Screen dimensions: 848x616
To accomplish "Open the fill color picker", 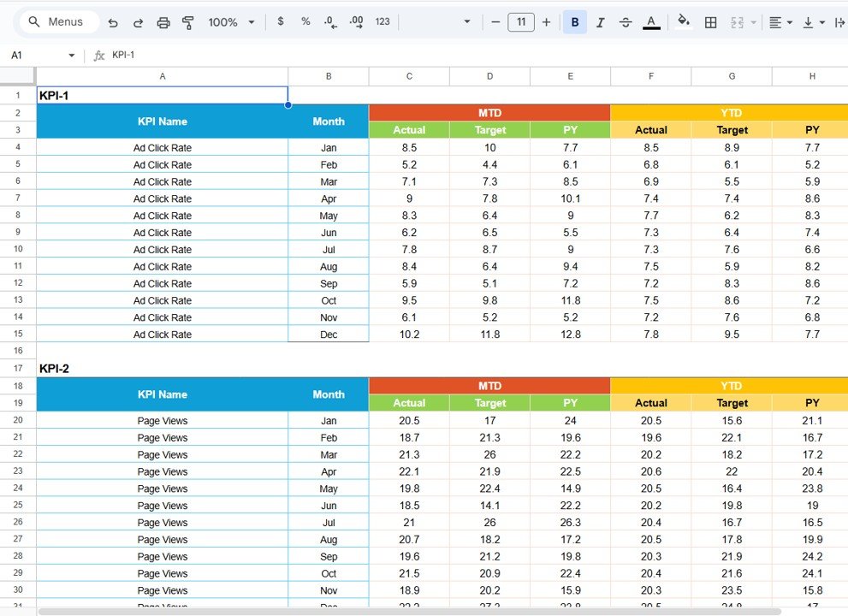I will 684,21.
